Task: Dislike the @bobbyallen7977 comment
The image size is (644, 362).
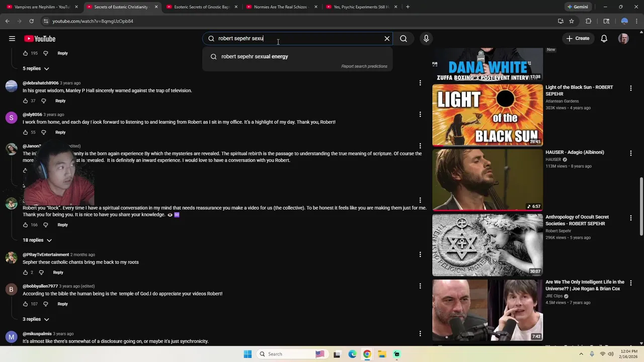Action: pos(45,304)
